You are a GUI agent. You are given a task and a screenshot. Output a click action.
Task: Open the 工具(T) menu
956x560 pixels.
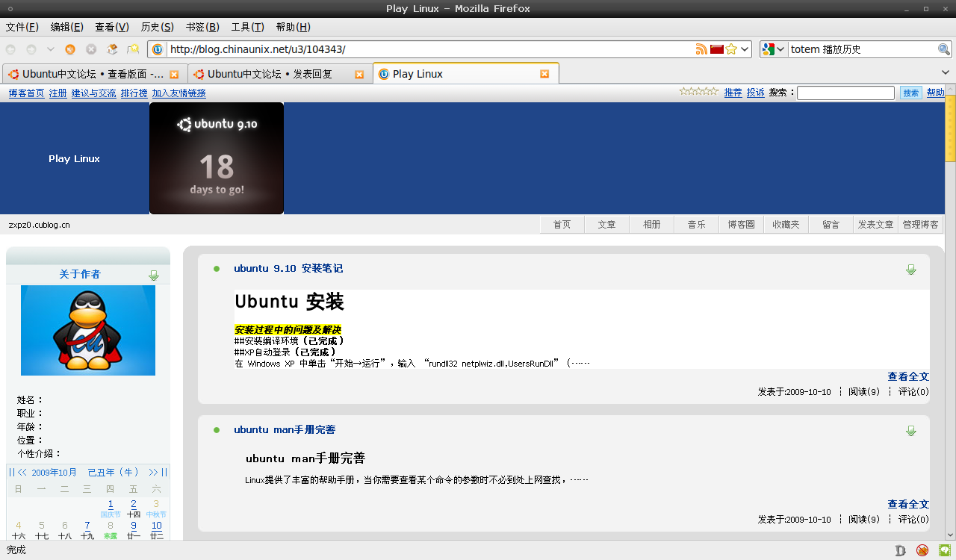[x=247, y=27]
